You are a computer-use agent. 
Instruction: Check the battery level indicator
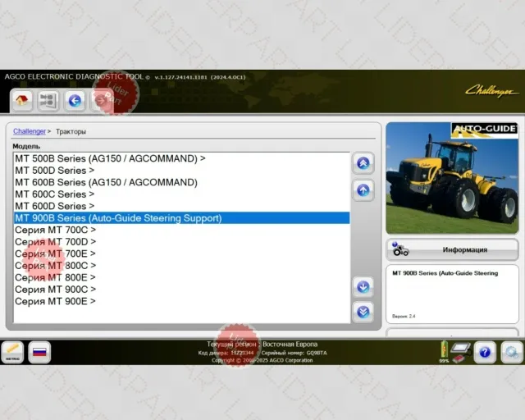tap(444, 352)
